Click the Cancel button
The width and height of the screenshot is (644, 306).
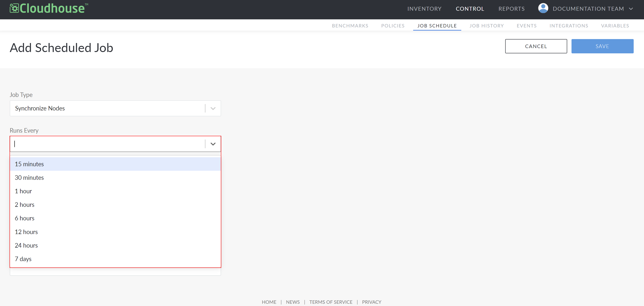tap(536, 46)
